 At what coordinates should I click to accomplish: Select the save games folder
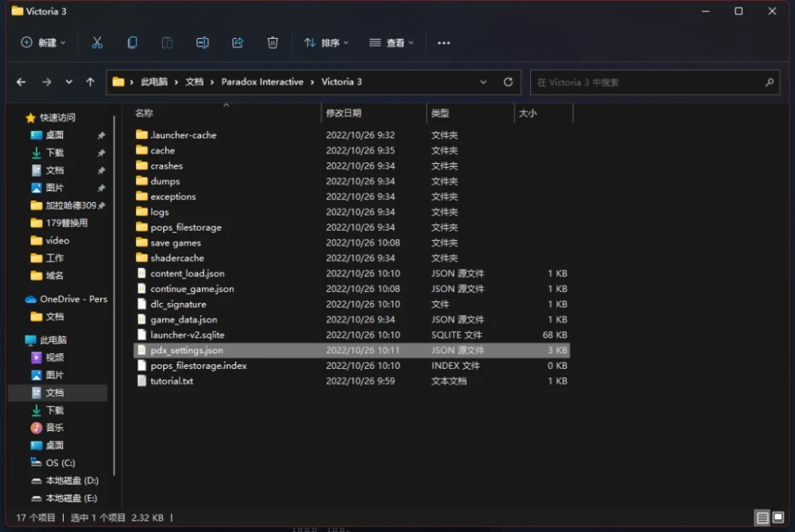(x=176, y=243)
